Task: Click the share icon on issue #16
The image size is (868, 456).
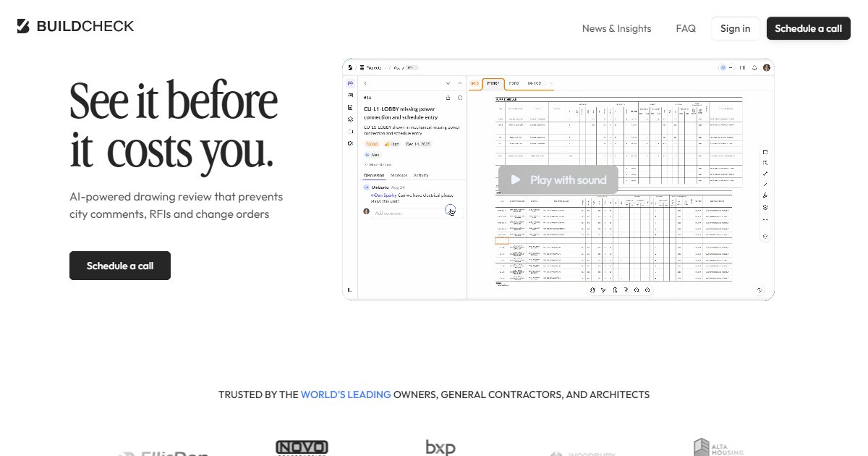Action: [x=448, y=97]
